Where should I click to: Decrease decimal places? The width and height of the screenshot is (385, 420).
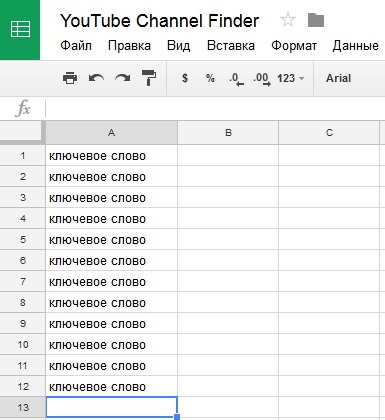click(x=236, y=79)
